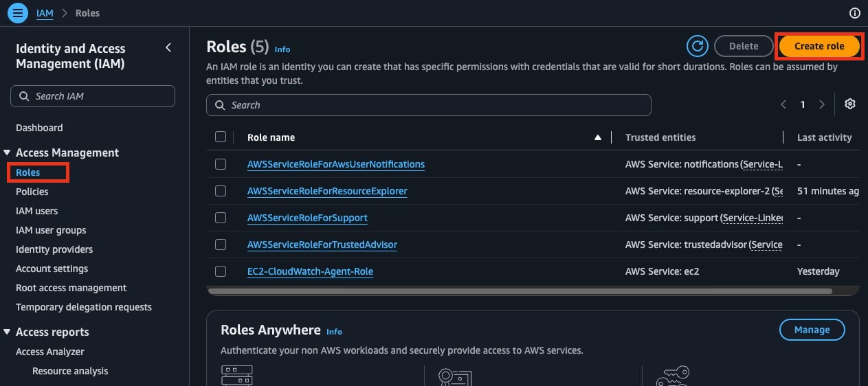This screenshot has width=868, height=386.
Task: Open Dashboard in the sidebar
Action: tap(39, 128)
